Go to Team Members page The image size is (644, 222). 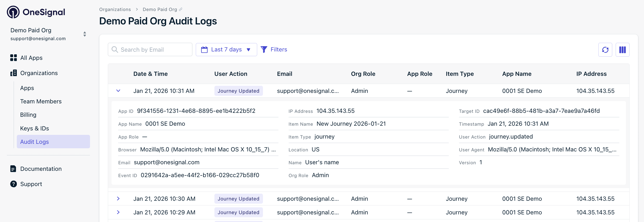pos(41,101)
